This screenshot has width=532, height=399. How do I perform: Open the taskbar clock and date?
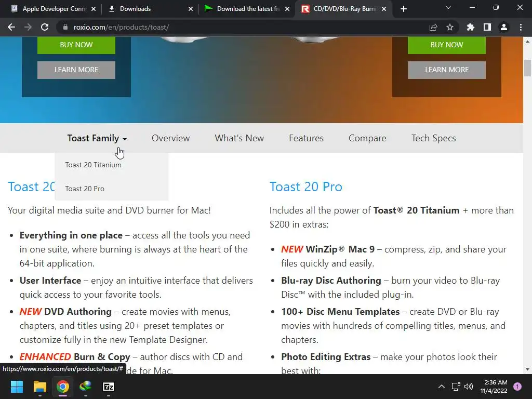click(x=494, y=387)
